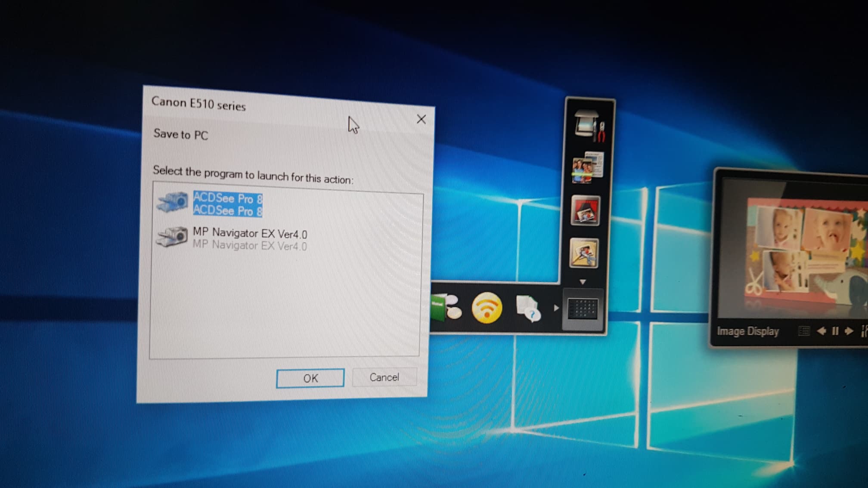868x488 pixels.
Task: Click the ACDSee Pro 8 scanner icon
Action: 173,202
